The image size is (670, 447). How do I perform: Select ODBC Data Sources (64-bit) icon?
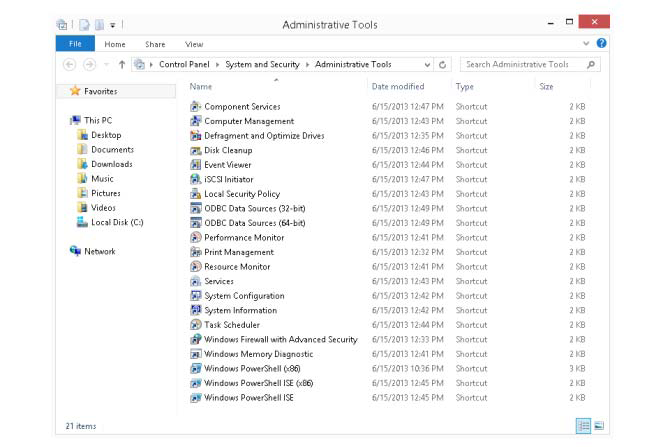pos(196,223)
